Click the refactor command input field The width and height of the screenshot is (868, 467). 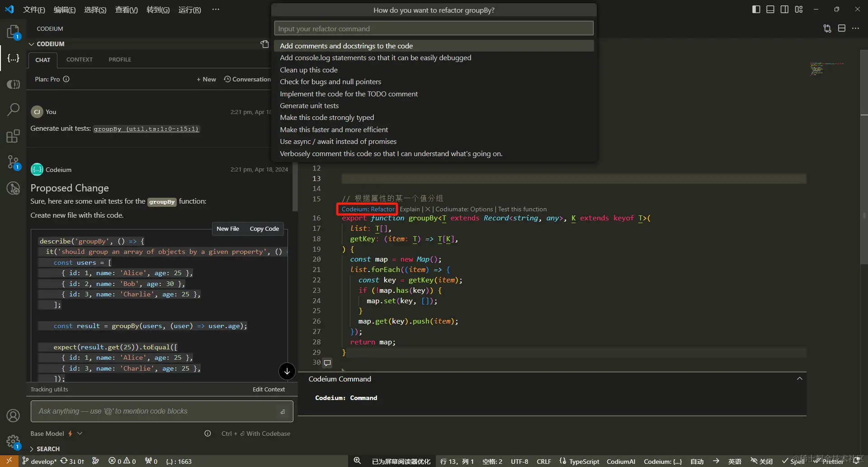tap(434, 29)
